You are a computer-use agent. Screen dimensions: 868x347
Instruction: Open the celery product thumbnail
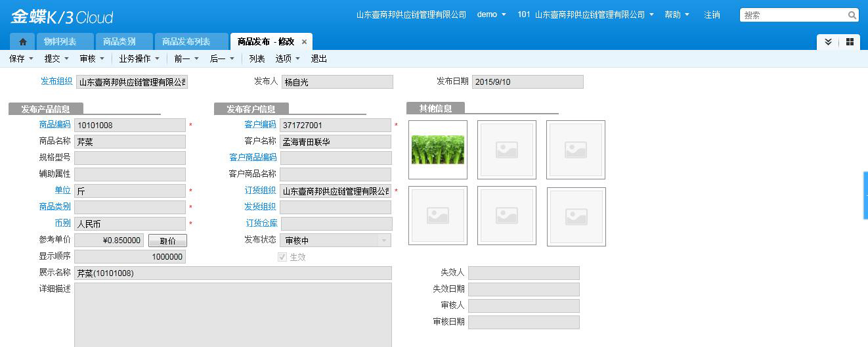click(437, 149)
